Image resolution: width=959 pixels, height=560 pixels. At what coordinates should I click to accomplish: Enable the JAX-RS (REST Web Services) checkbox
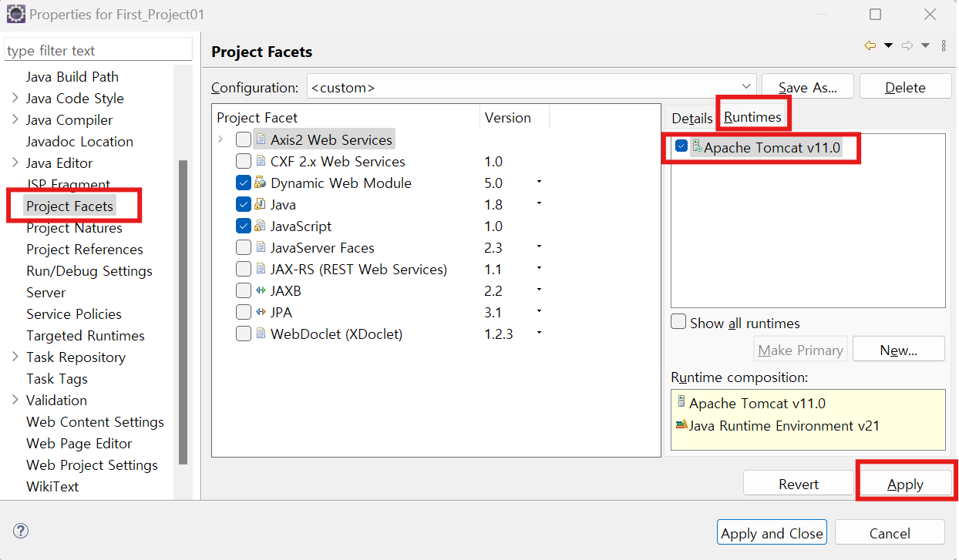coord(244,269)
